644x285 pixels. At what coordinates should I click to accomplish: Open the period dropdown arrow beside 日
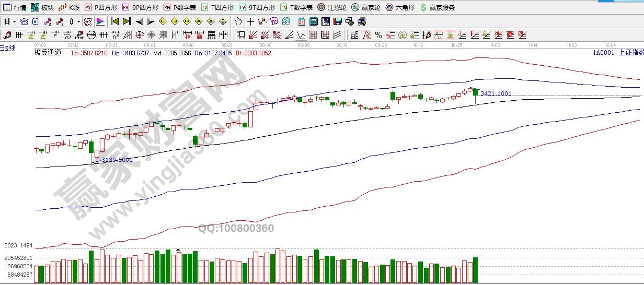point(14,21)
